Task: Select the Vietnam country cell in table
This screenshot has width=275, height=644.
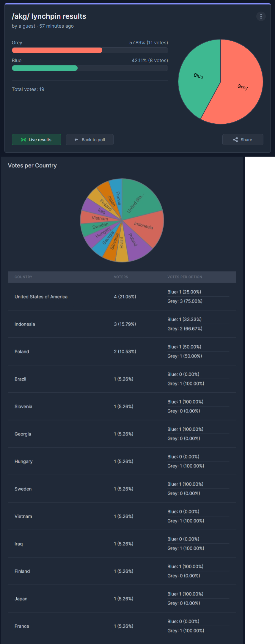Action: (23, 517)
